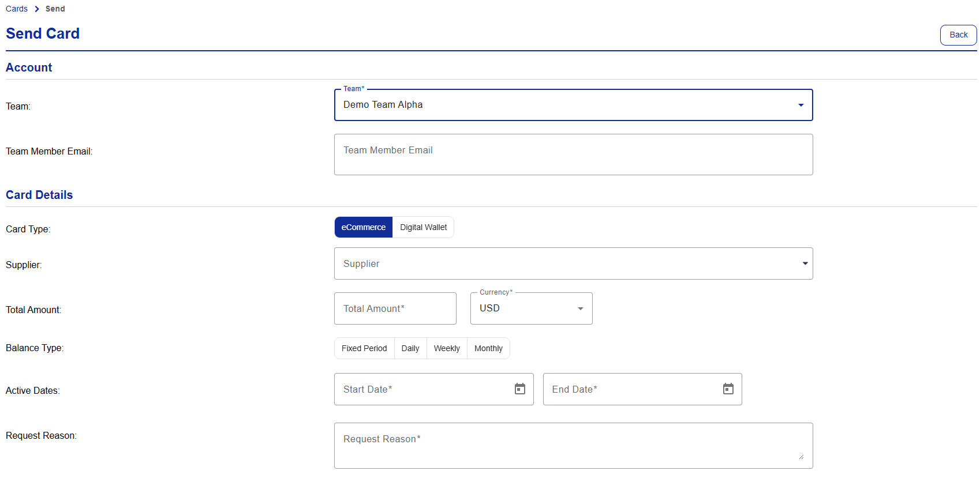Click the Currency dropdown arrow
Viewport: 980px width, 482px height.
581,308
